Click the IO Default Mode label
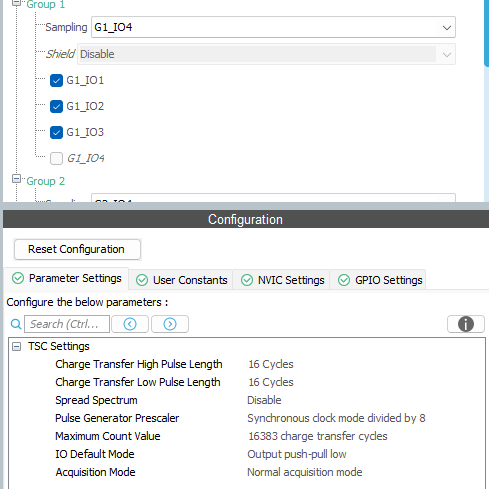The height and width of the screenshot is (489, 489). 95,454
